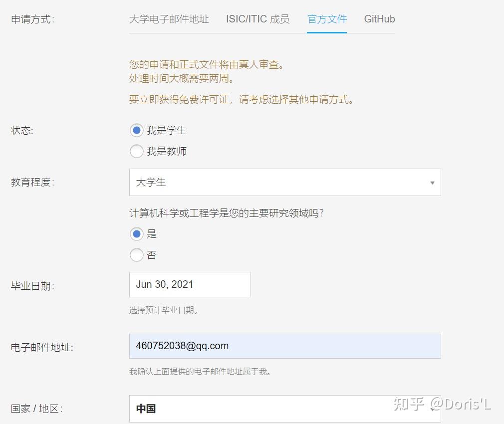The image size is (504, 424).
Task: Choose 否 for the major research field question
Action: coord(137,255)
